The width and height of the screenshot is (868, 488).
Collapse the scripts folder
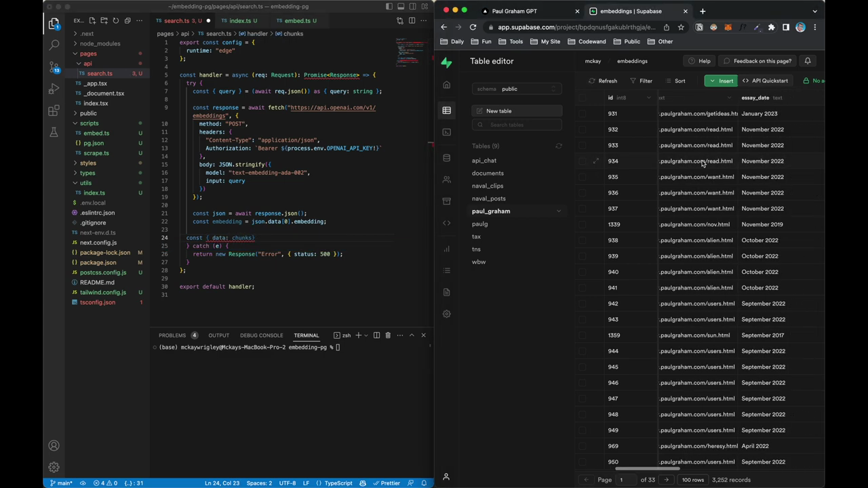coord(89,123)
